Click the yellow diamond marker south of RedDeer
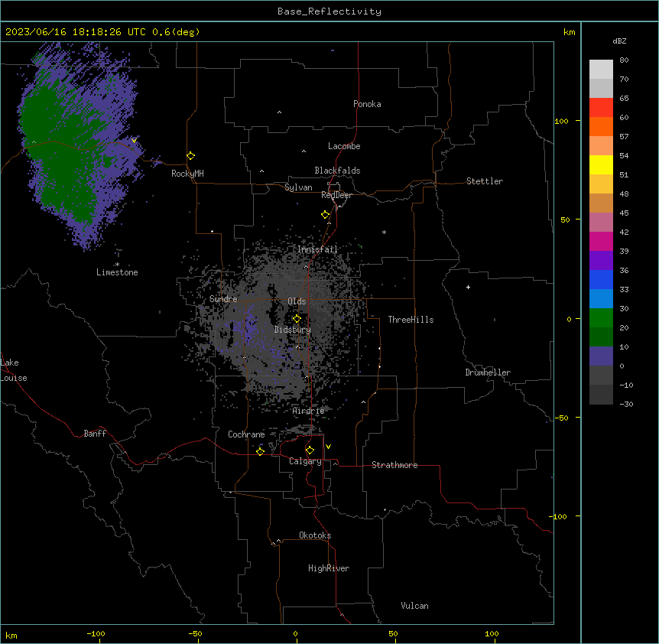This screenshot has width=659, height=644. pos(325,215)
